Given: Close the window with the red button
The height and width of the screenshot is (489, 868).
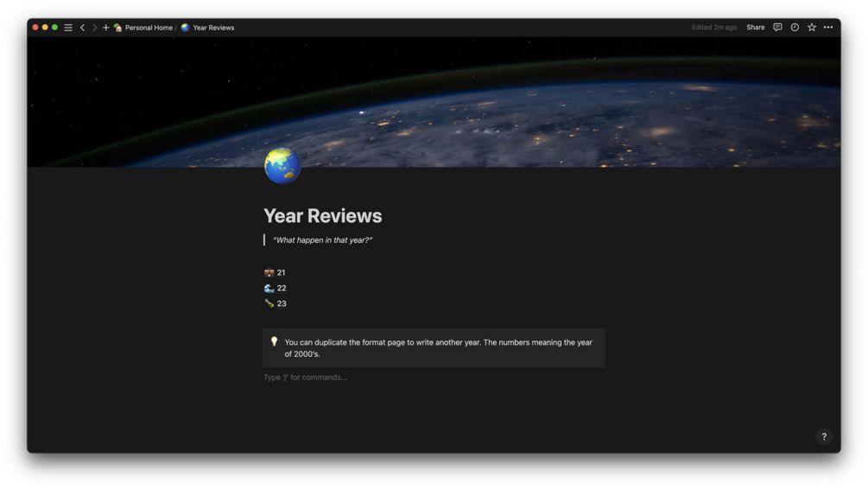Looking at the screenshot, I should click(x=35, y=27).
